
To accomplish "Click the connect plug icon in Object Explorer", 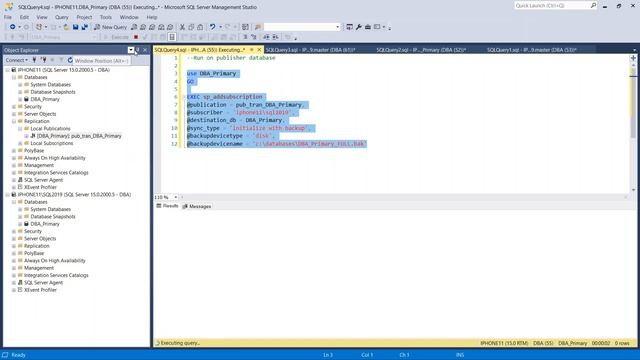I will (x=34, y=60).
